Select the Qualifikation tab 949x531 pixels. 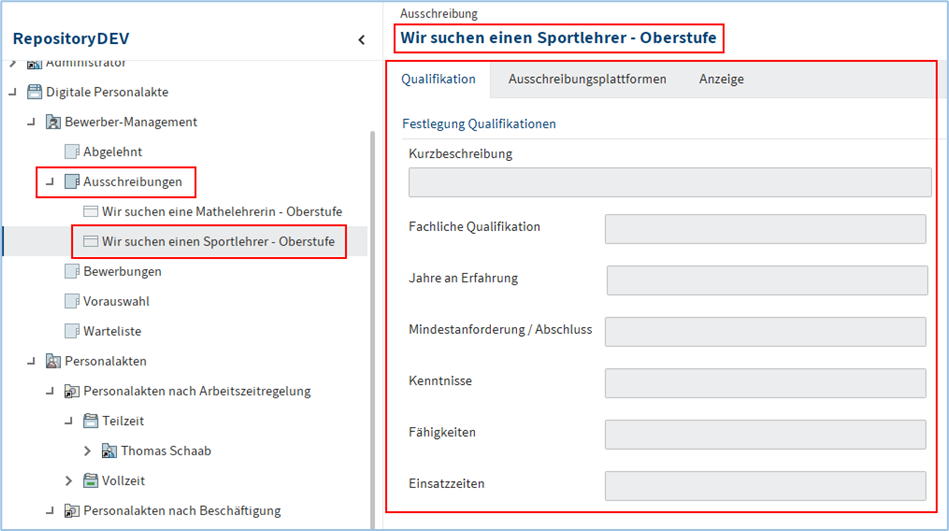(438, 79)
